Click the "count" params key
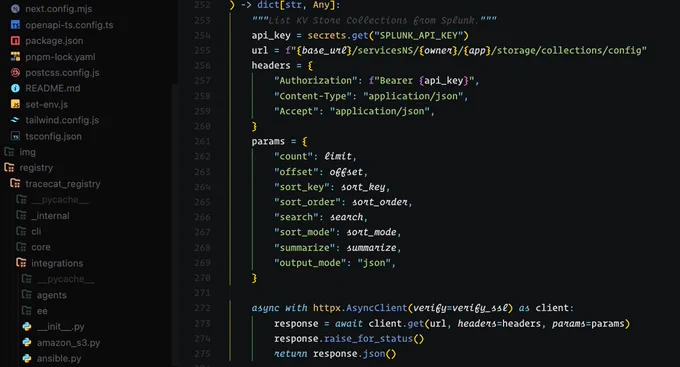This screenshot has height=367, width=680. point(293,157)
